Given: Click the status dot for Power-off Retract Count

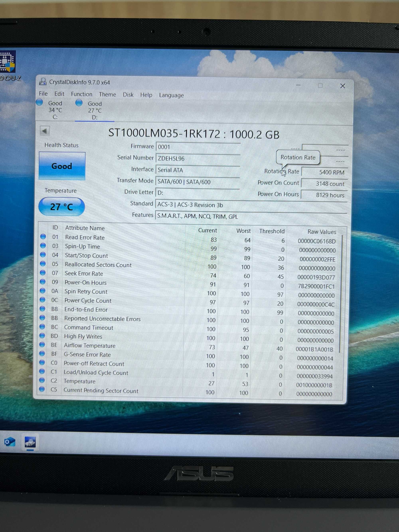Looking at the screenshot, I should click(42, 362).
